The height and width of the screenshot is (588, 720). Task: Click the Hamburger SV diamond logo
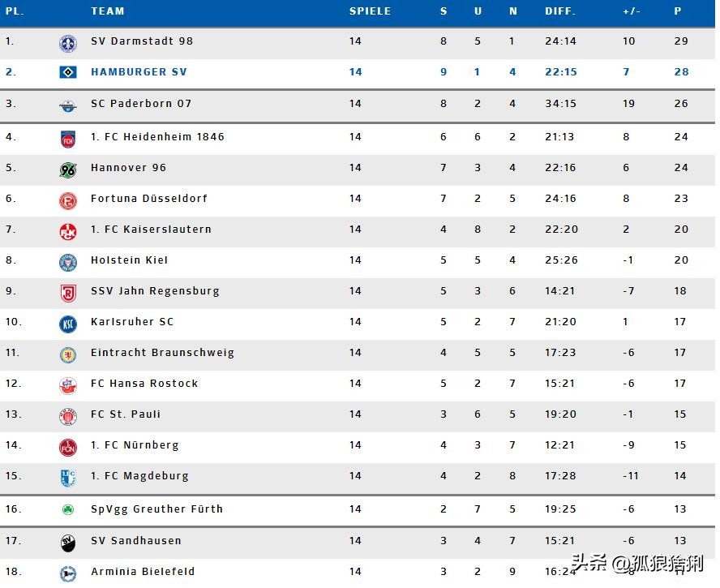pyautogui.click(x=68, y=72)
